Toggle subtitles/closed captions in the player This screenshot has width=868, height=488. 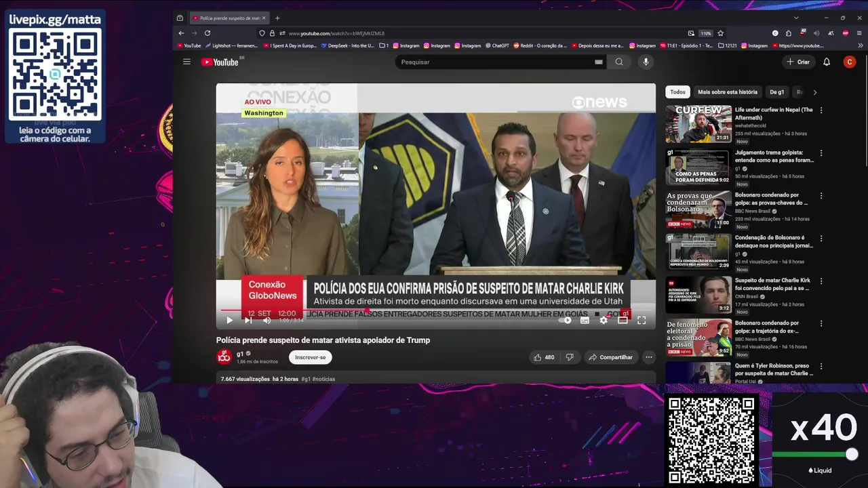pyautogui.click(x=585, y=320)
